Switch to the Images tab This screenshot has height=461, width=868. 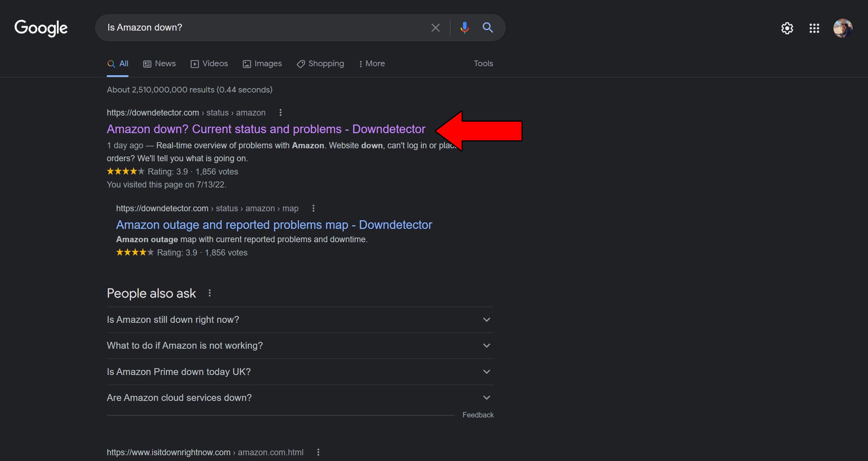262,63
